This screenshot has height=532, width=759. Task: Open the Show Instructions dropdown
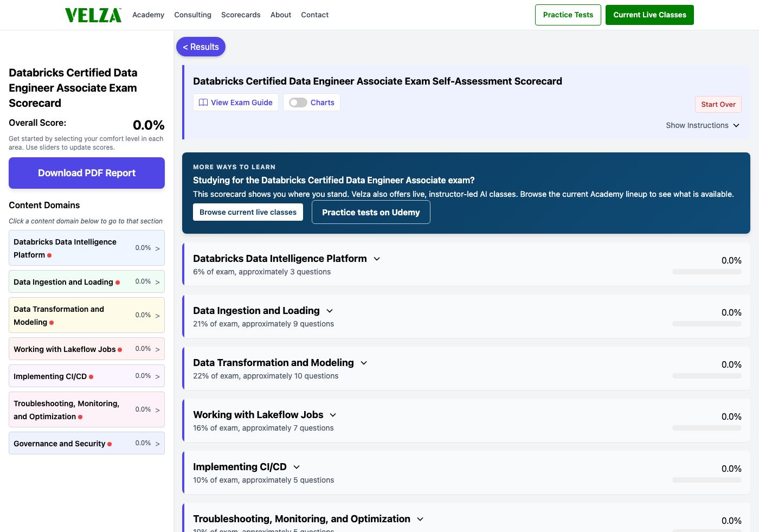[703, 125]
